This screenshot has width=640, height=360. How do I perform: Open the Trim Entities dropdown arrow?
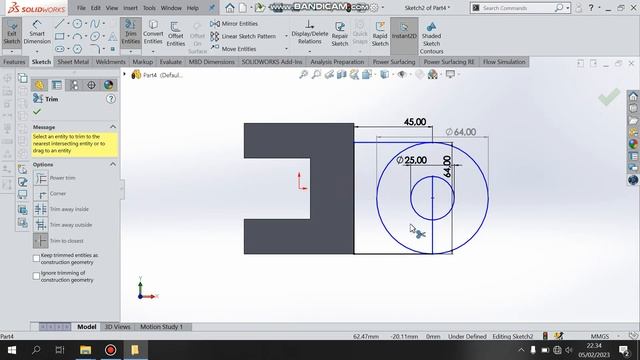point(131,51)
